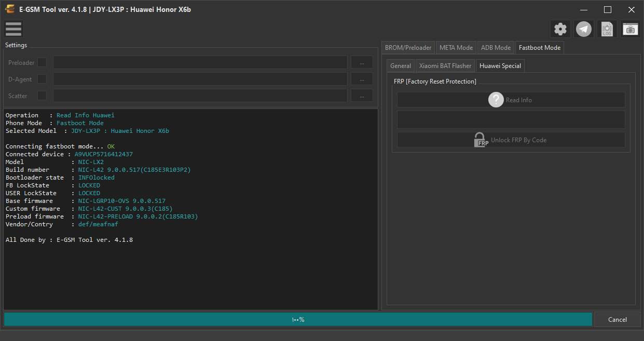Image resolution: width=644 pixels, height=341 pixels.
Task: Open settings gear icon
Action: click(560, 29)
